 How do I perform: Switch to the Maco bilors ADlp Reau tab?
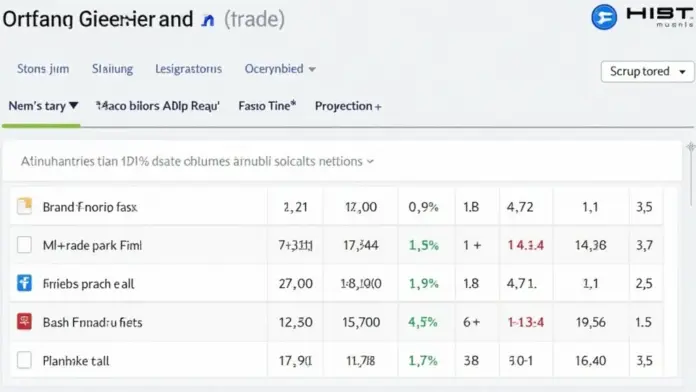coord(158,106)
